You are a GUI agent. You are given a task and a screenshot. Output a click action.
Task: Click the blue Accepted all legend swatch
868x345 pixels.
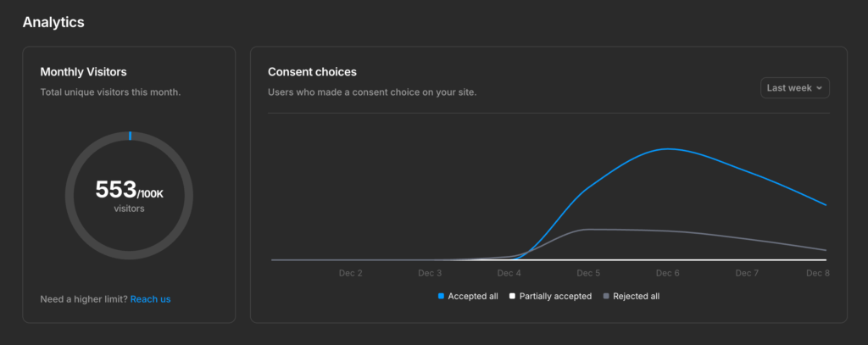441,297
